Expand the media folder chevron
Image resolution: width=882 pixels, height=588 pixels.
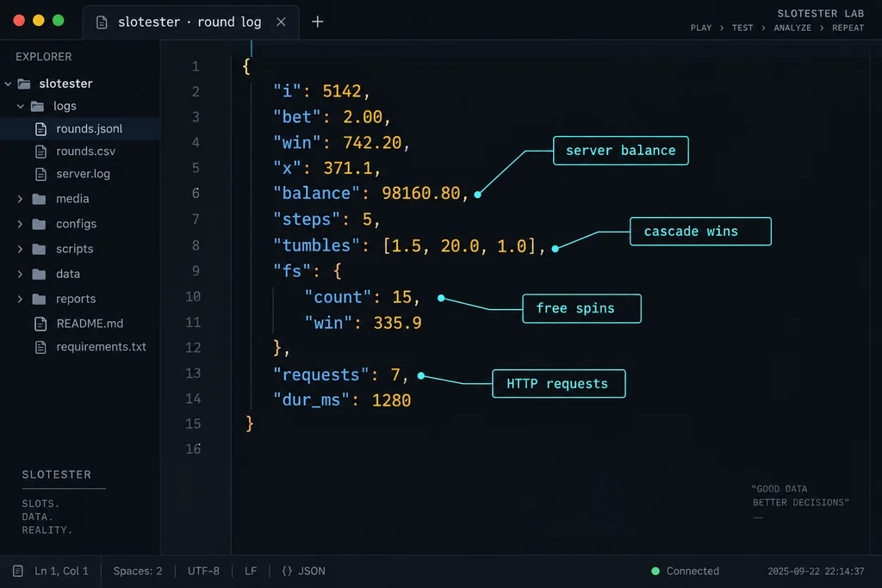pos(21,199)
